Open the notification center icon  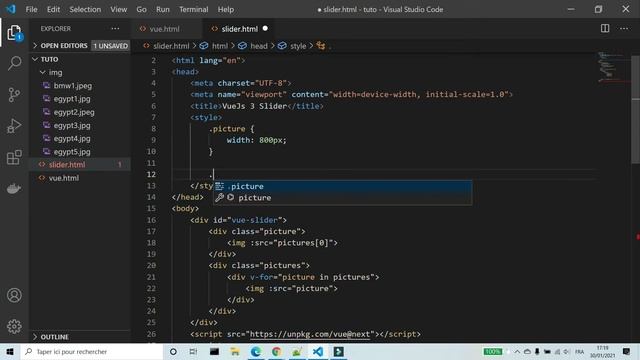point(627,351)
